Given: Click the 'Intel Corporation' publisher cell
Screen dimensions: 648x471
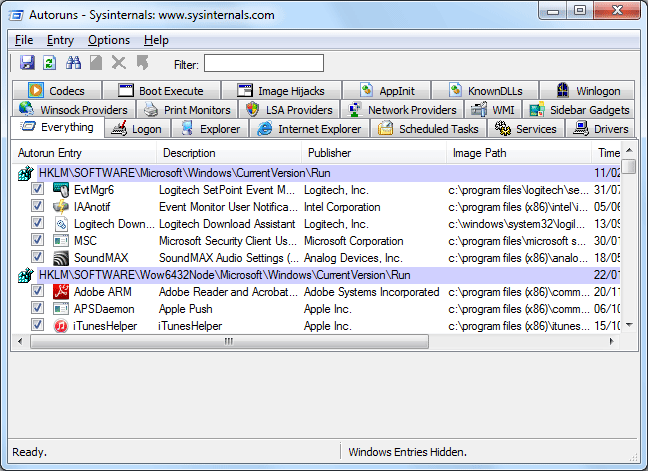Looking at the screenshot, I should pyautogui.click(x=342, y=207).
